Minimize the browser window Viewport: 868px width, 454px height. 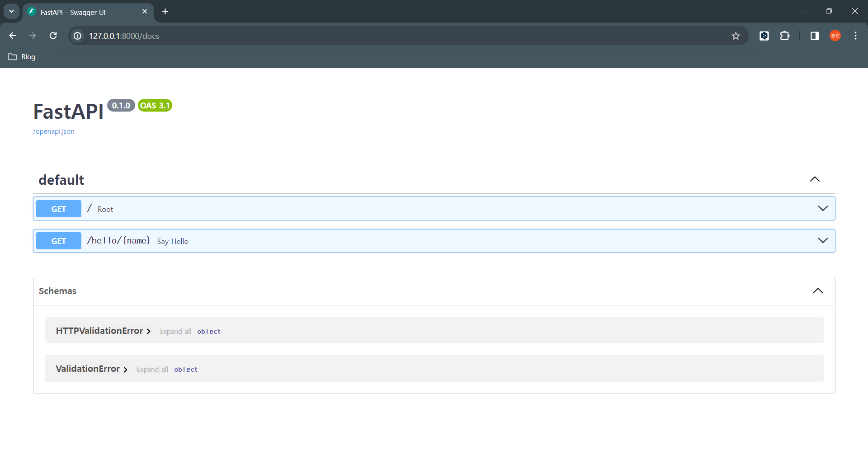(x=803, y=11)
